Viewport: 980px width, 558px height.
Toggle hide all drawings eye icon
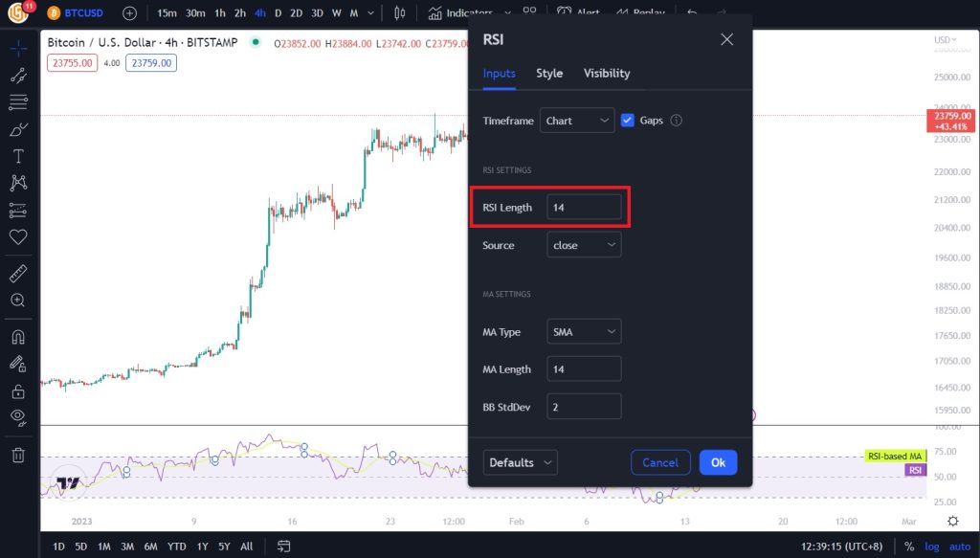point(18,416)
